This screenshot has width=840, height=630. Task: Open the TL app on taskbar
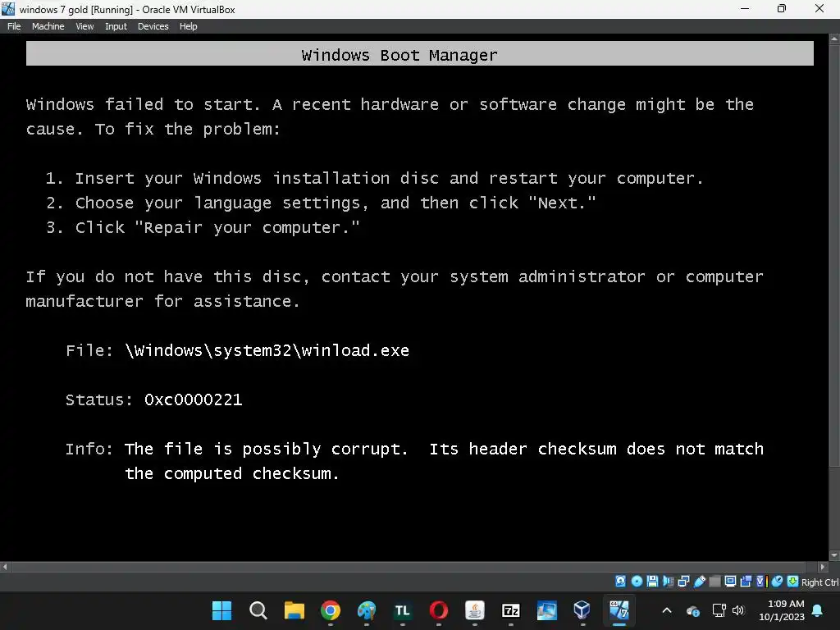click(x=402, y=609)
